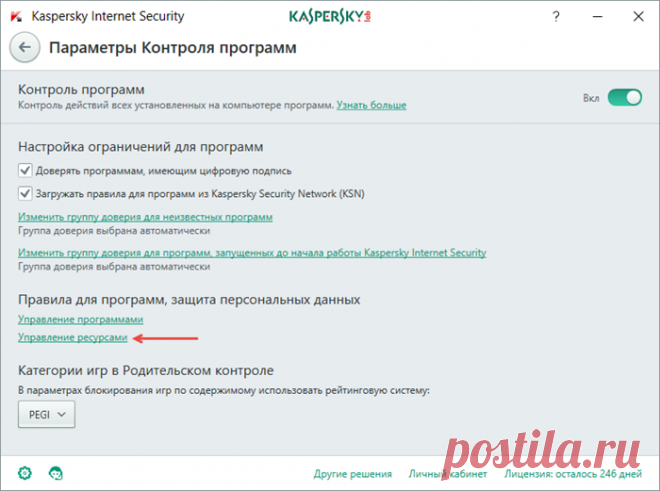Go back using the arrow button
Screen dimensions: 660x491
tap(25, 47)
